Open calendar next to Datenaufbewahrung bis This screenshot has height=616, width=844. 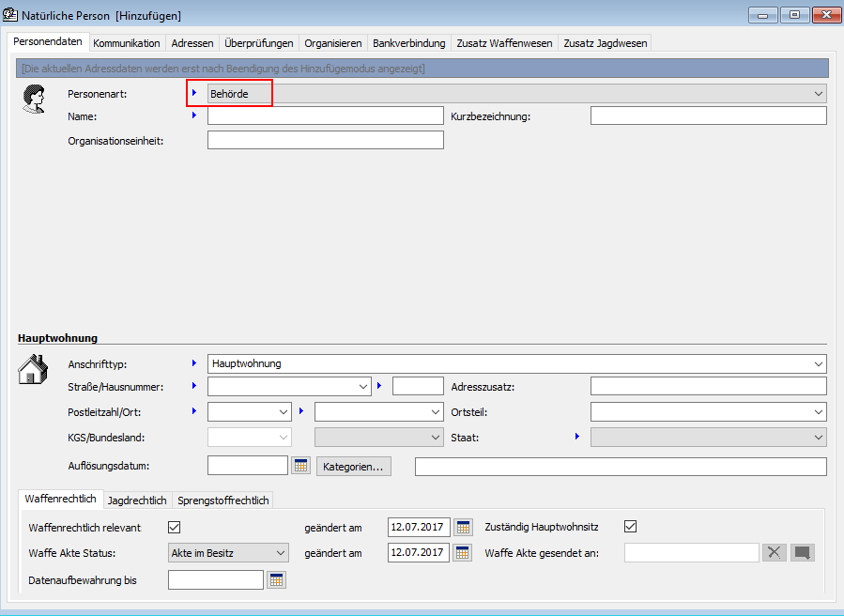click(276, 580)
